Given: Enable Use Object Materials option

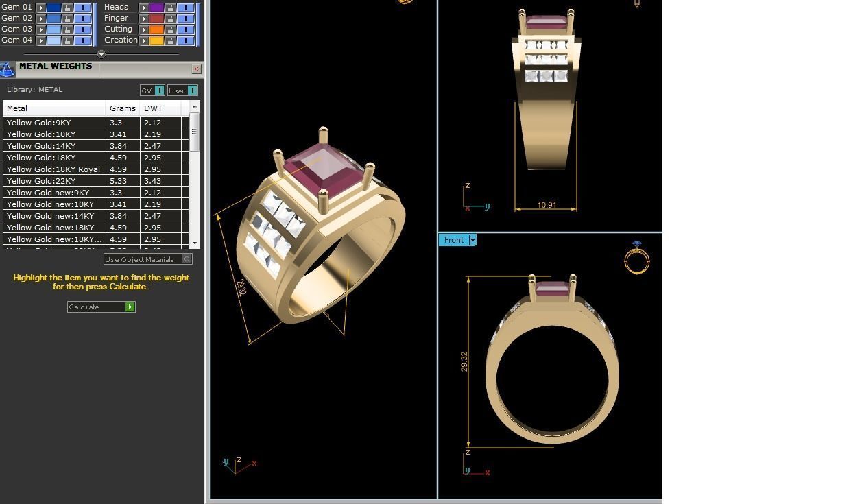Looking at the screenshot, I should (x=187, y=259).
